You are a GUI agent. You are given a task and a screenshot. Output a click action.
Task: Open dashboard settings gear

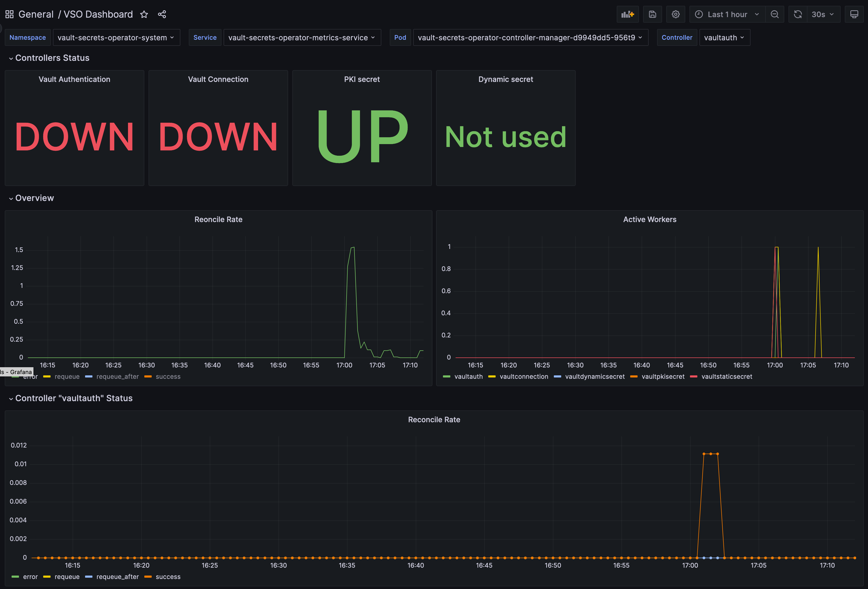tap(675, 14)
